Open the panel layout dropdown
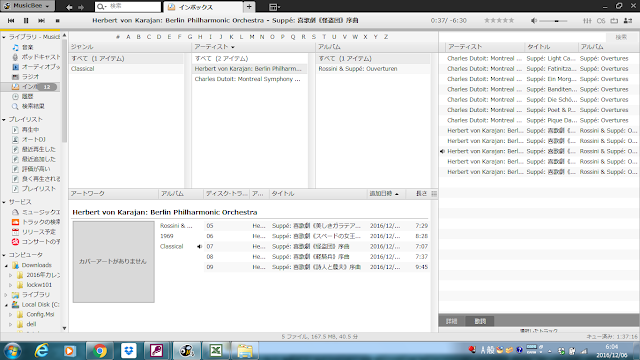Image resolution: width=640 pixels, height=360 pixels. [274, 7]
